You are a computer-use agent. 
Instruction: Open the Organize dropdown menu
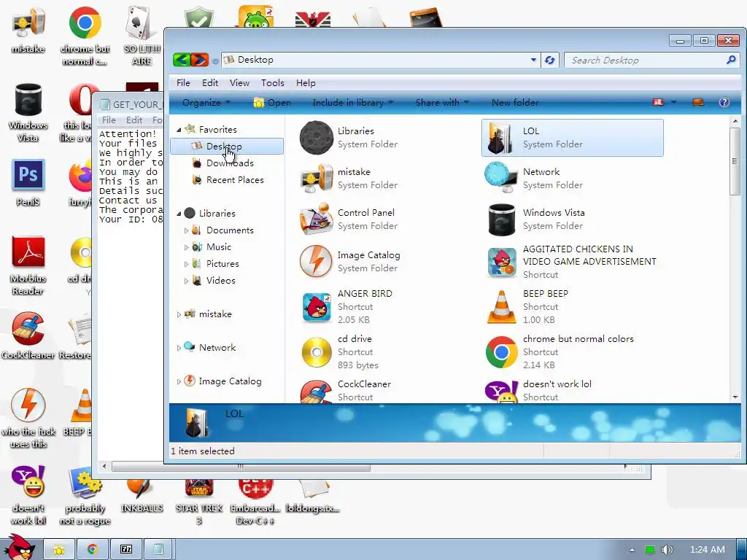click(x=206, y=102)
